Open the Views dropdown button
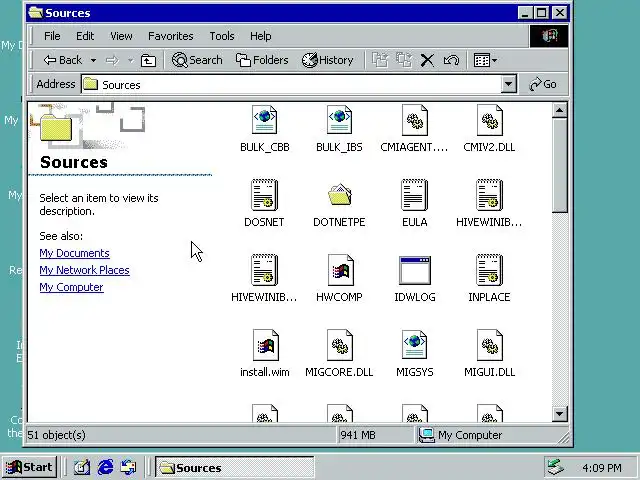640x480 pixels. [485, 60]
